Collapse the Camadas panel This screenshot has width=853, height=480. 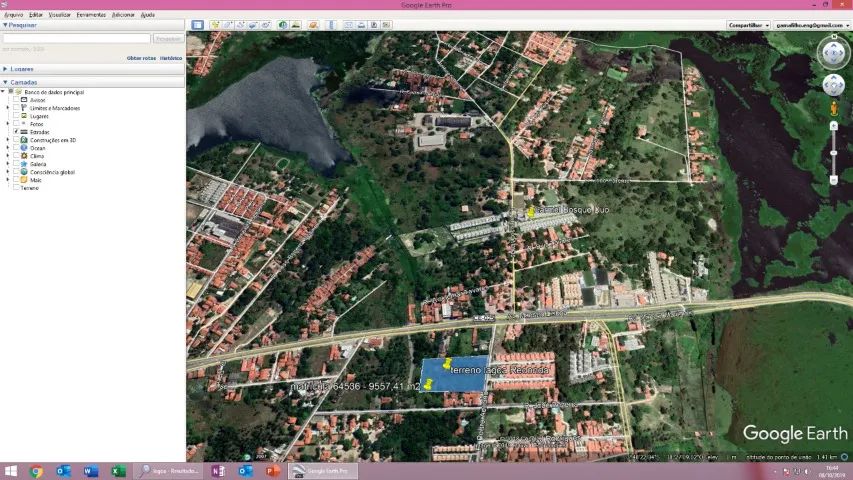coord(5,82)
